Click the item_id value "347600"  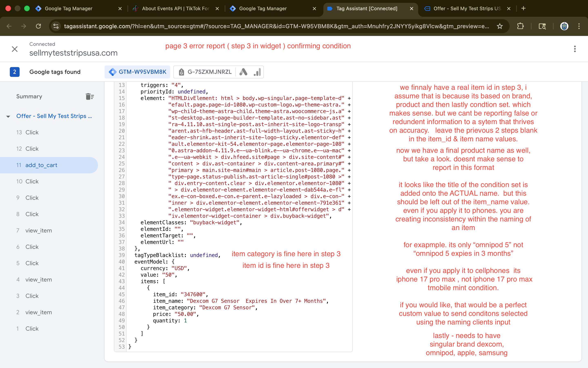tap(193, 294)
